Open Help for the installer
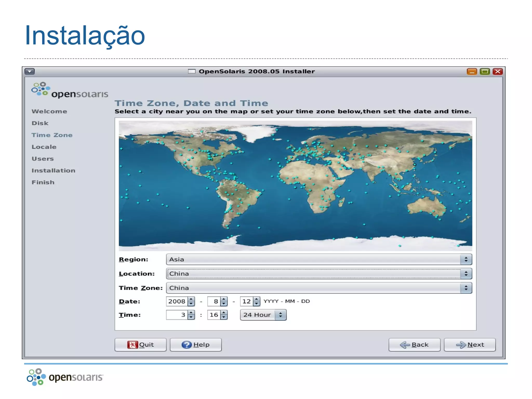Viewport: 532px width, 399px height. (196, 345)
